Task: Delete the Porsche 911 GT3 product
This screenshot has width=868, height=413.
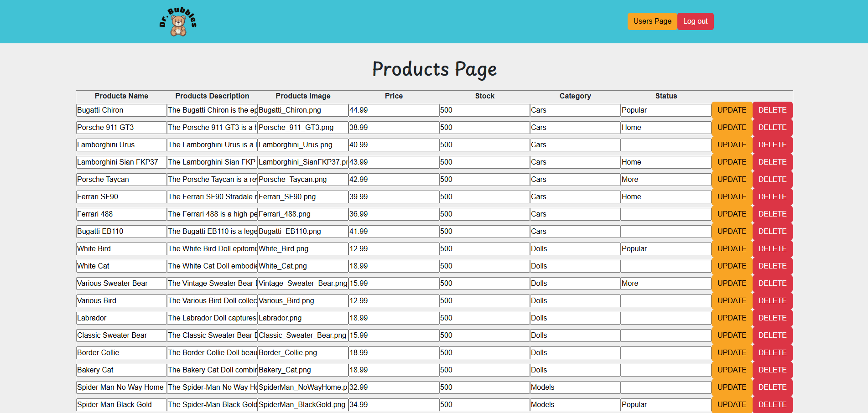Action: tap(772, 127)
